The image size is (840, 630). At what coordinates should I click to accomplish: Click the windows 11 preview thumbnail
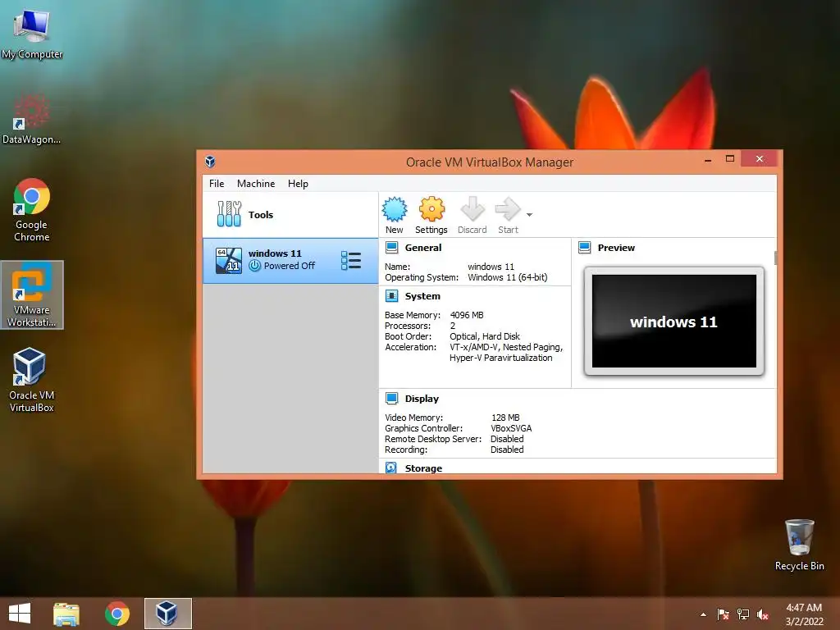[674, 322]
